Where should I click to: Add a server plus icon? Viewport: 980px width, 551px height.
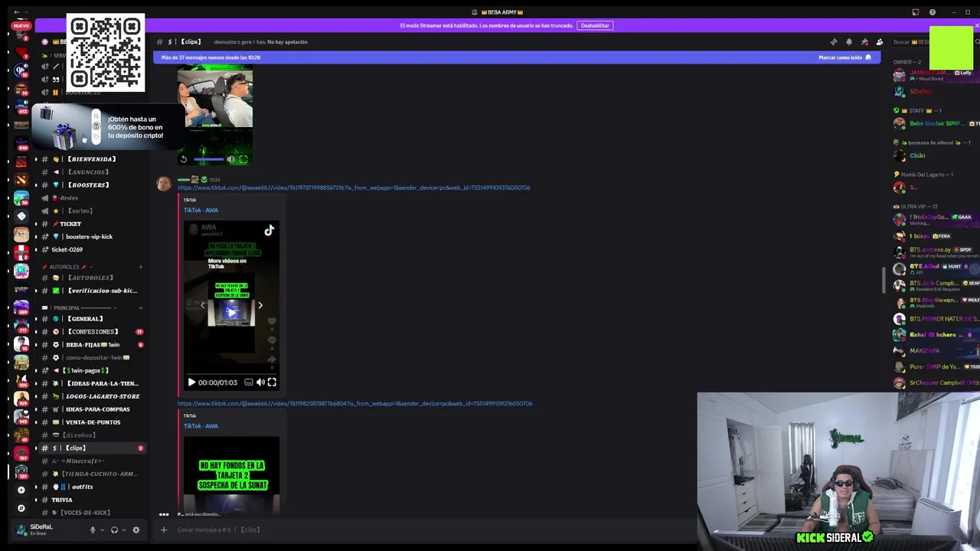pos(21,490)
